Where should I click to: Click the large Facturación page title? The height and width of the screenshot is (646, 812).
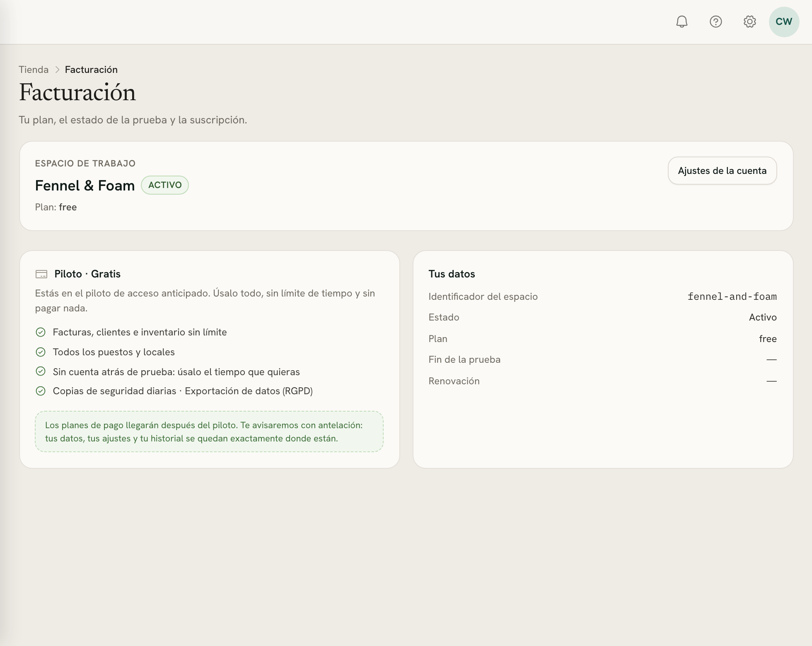point(77,92)
